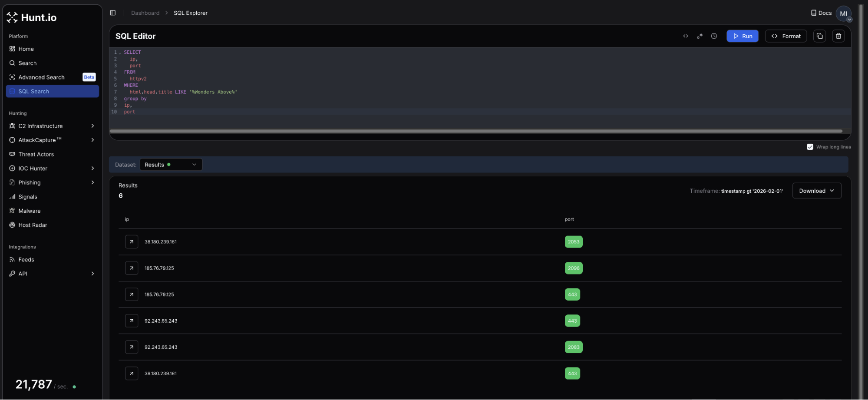Toggle the sidebar panel icon

click(x=113, y=13)
